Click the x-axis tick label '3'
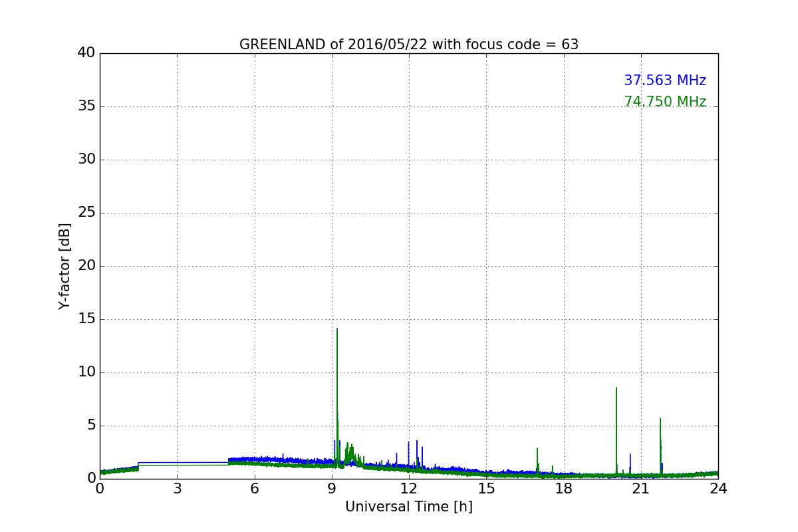The image size is (798, 532). (177, 489)
